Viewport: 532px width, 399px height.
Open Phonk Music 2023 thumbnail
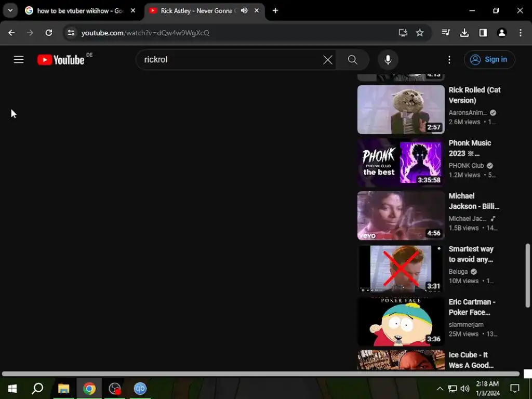point(401,162)
